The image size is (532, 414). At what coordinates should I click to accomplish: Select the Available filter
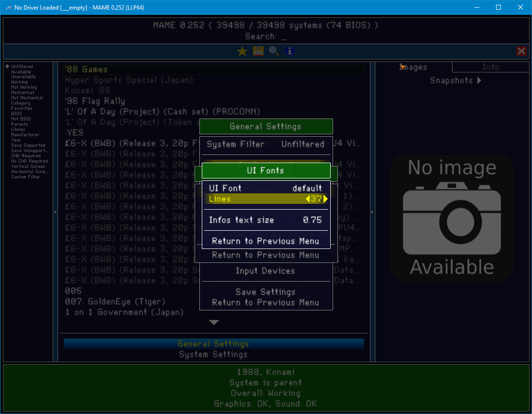[20, 71]
